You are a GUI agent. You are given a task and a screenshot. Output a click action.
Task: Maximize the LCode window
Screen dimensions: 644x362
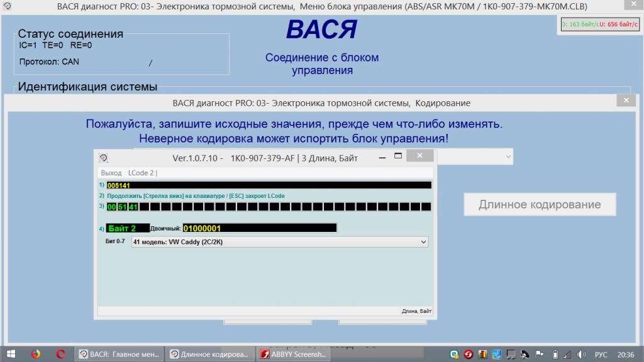(x=398, y=156)
